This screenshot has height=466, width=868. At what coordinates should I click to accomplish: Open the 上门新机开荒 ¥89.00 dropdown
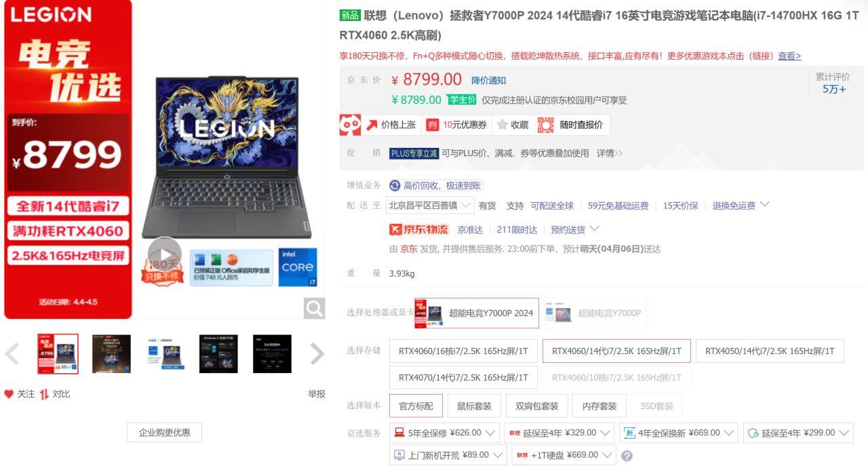coord(448,455)
